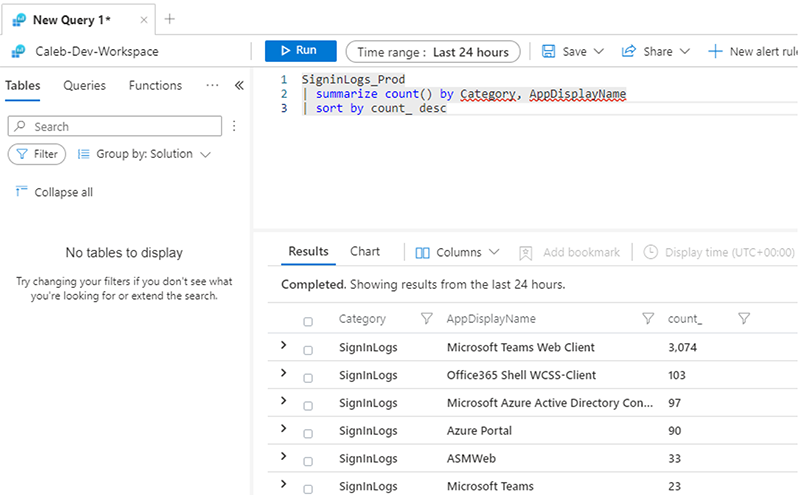The width and height of the screenshot is (800, 495).
Task: Open the Results tab
Action: tap(308, 251)
